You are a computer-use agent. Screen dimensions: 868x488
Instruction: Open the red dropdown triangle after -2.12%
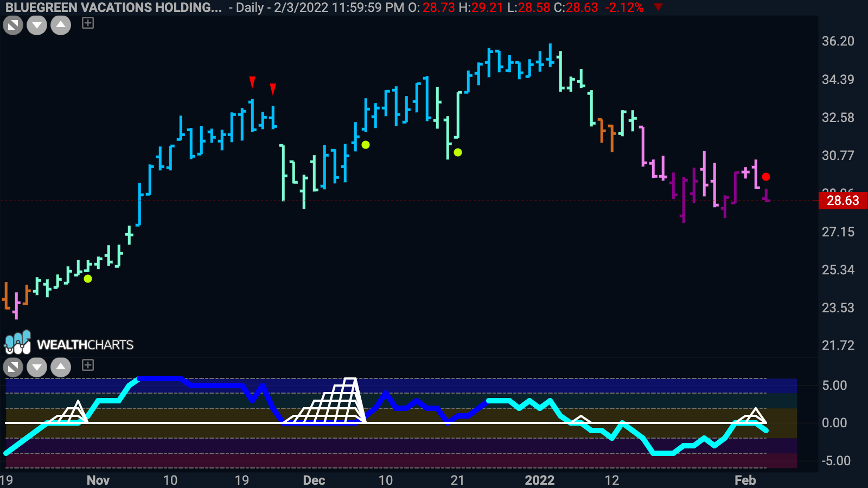[x=658, y=8]
